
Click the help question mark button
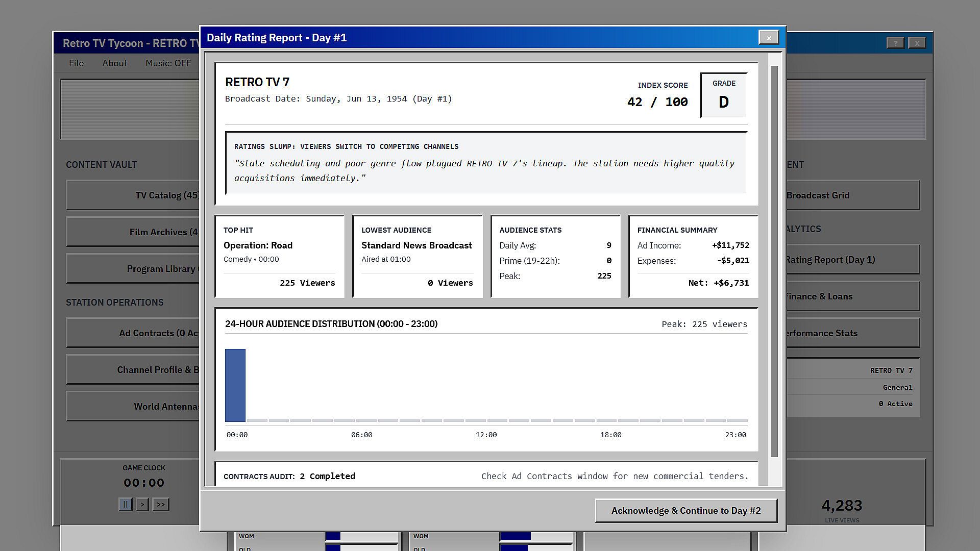click(x=895, y=43)
